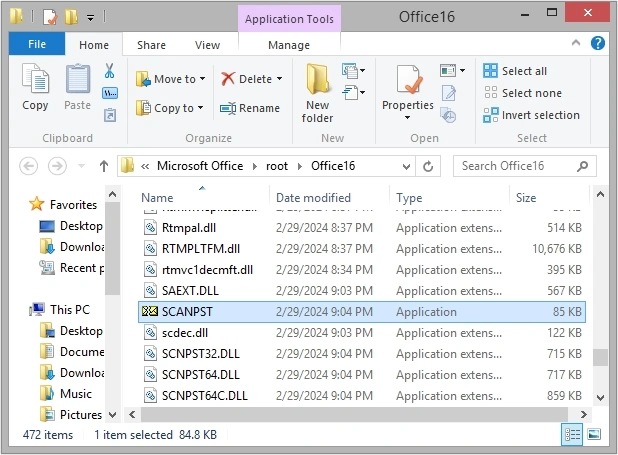The image size is (618, 455).
Task: Click the search magnifier icon
Action: pyautogui.click(x=582, y=166)
